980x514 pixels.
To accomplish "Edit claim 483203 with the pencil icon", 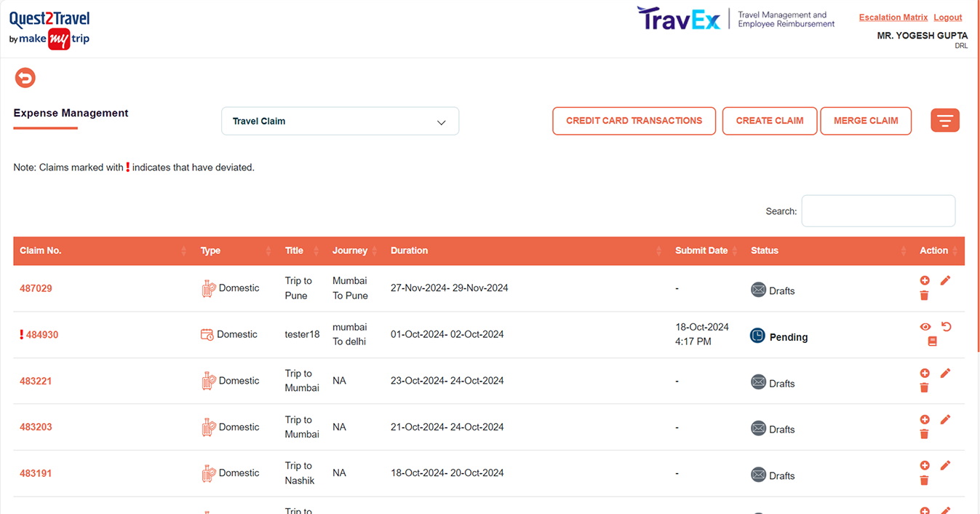I will pos(945,419).
